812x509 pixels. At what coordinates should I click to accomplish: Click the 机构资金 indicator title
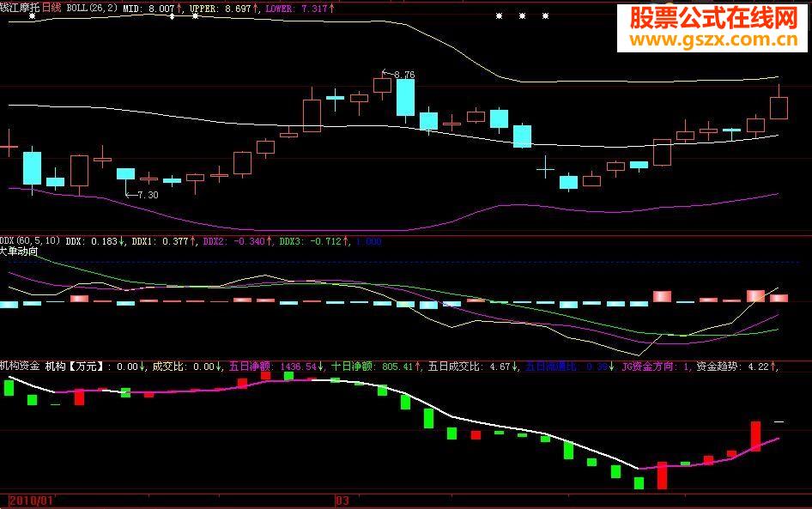pyautogui.click(x=20, y=367)
